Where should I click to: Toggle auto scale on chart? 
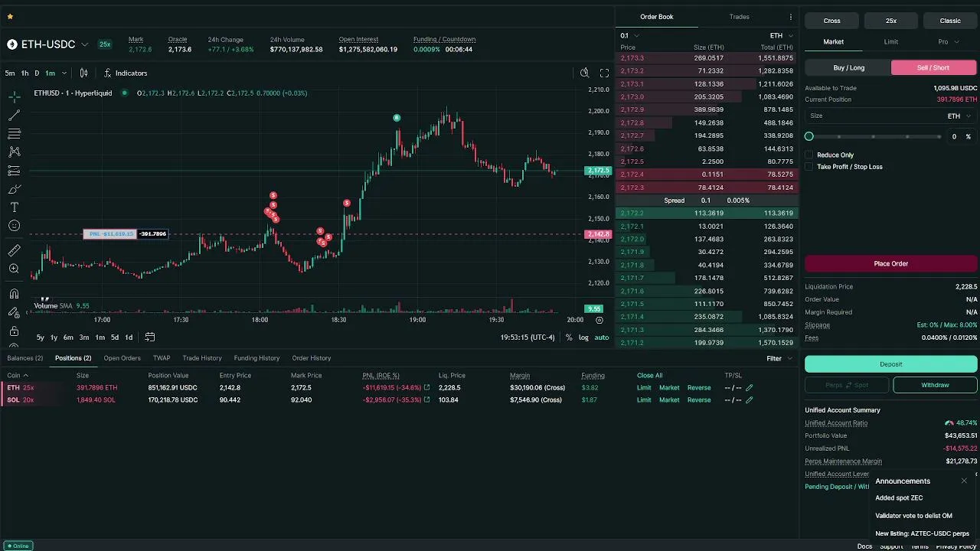coord(602,337)
